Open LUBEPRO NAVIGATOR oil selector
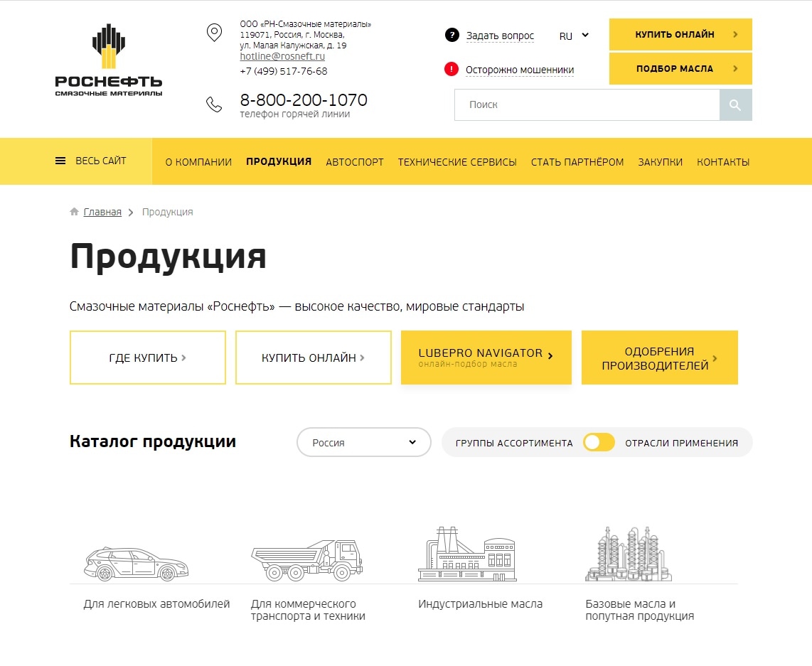The width and height of the screenshot is (812, 666). point(486,358)
